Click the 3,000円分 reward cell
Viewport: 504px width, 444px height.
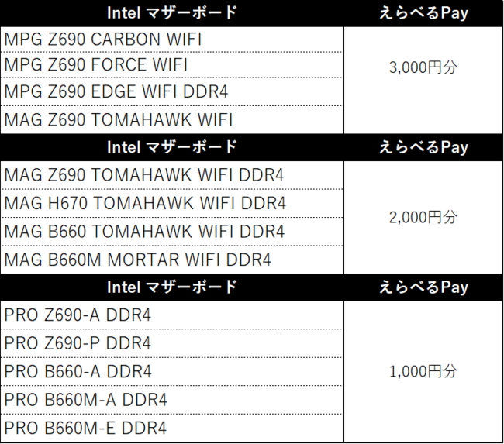[423, 67]
